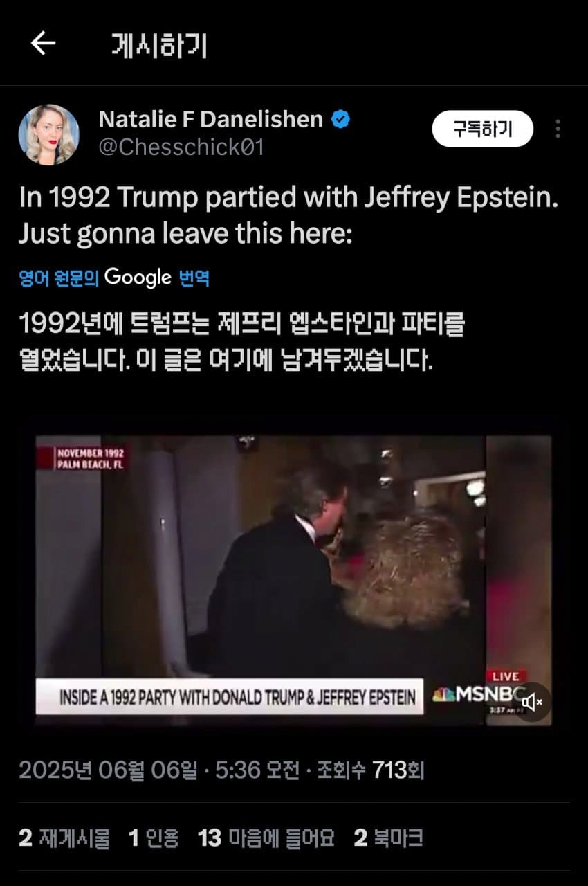Unmute the video with the speaker icon

pyautogui.click(x=532, y=703)
